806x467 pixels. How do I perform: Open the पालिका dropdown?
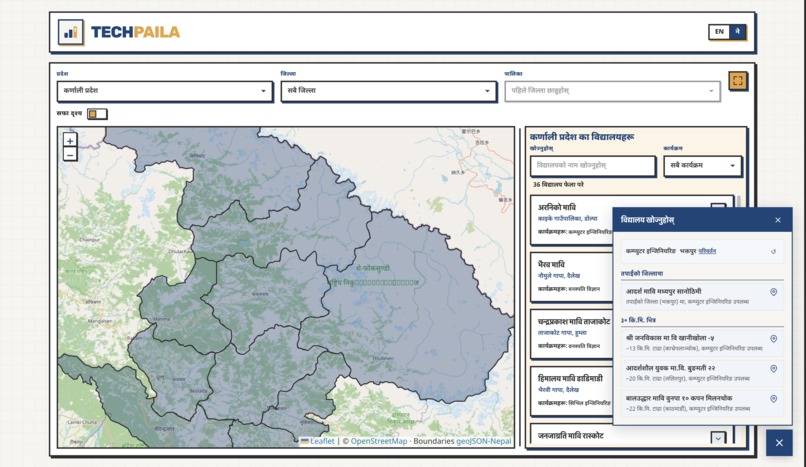612,91
